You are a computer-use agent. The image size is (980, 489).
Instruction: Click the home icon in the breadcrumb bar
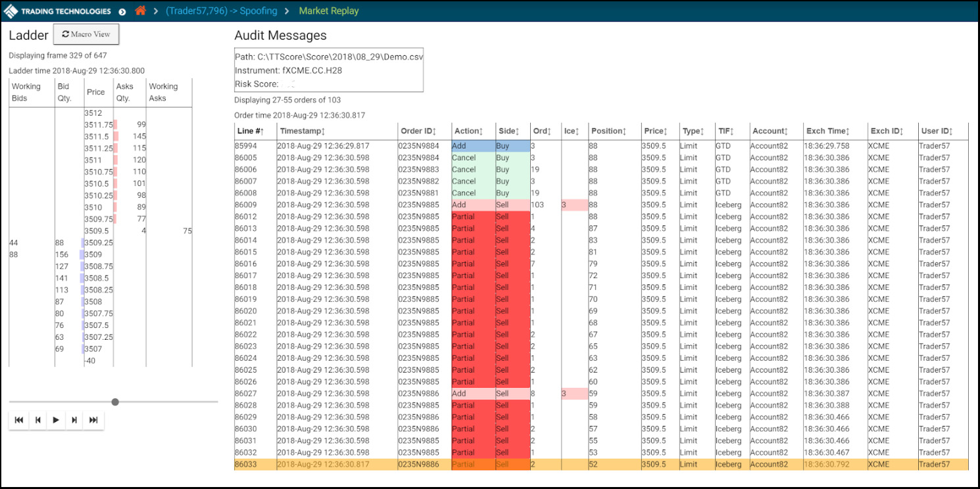[x=140, y=10]
